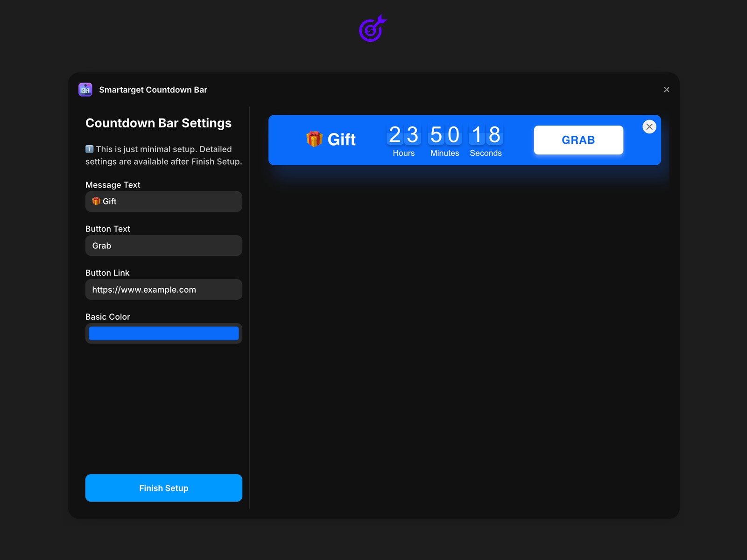Click the close X of the settings dialog
Viewport: 747px width, 560px height.
pos(667,90)
